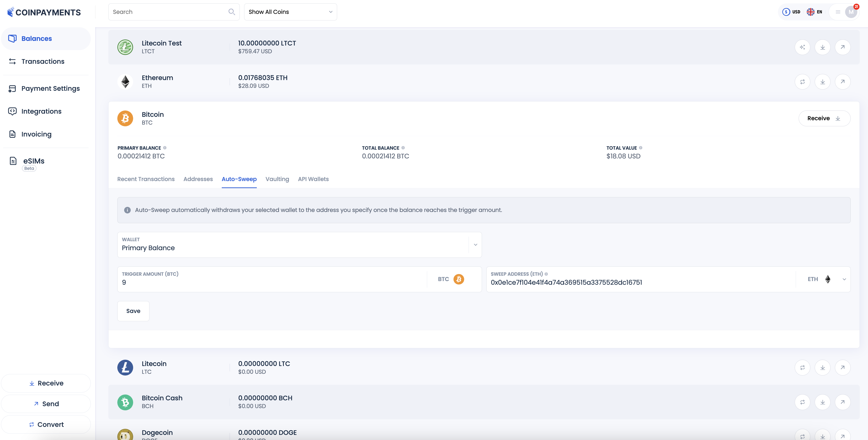Click the search magnifier icon
Image resolution: width=868 pixels, height=440 pixels.
point(231,12)
